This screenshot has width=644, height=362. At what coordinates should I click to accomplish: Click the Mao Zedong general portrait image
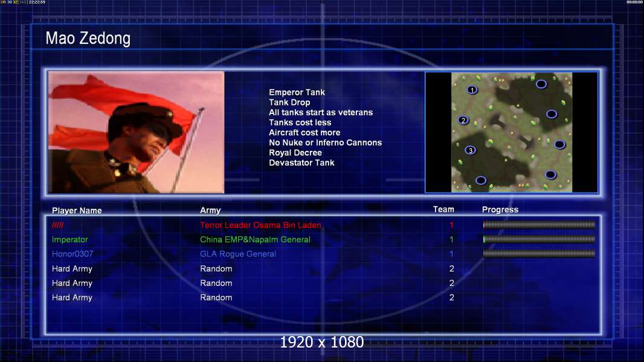click(137, 132)
